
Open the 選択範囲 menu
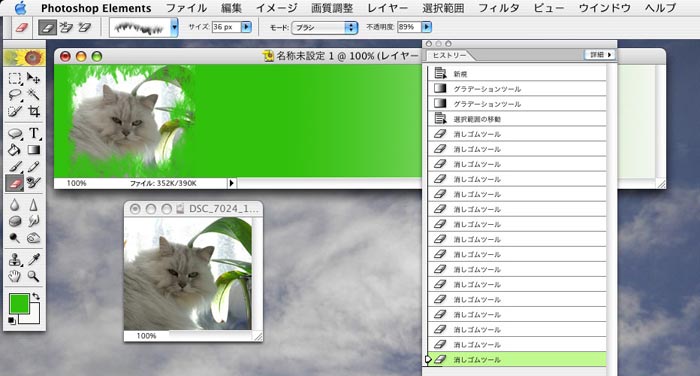(x=443, y=8)
